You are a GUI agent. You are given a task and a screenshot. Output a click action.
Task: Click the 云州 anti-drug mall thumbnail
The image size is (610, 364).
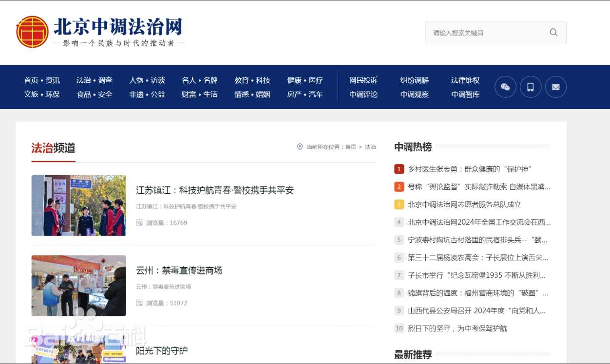point(78,286)
